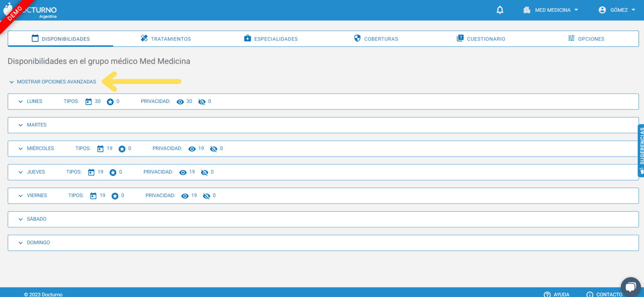This screenshot has width=644, height=297.
Task: Click the star type icon in Miércoles row
Action: 122,149
